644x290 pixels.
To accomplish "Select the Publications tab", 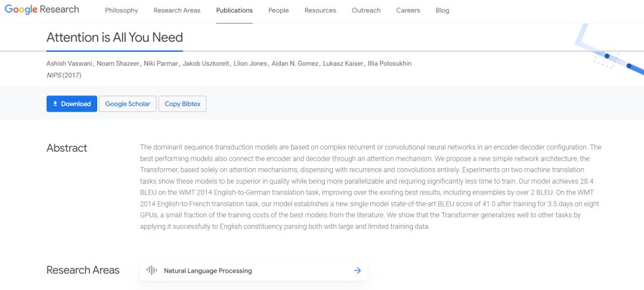I will click(x=234, y=10).
